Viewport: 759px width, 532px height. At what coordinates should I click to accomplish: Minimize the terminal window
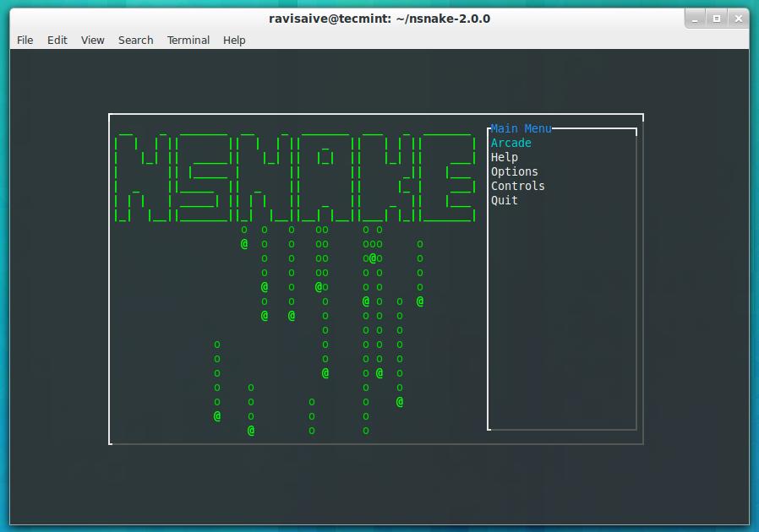(694, 18)
